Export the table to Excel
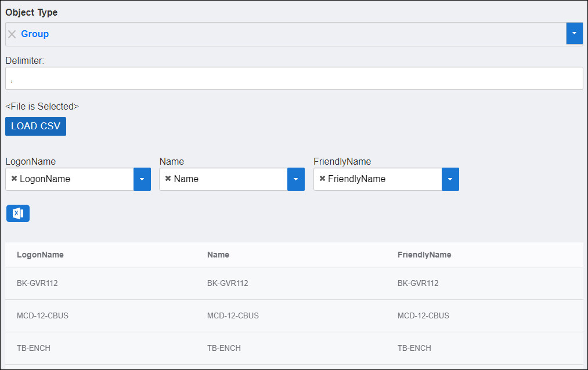Screen dimensions: 588x370 click(18, 213)
